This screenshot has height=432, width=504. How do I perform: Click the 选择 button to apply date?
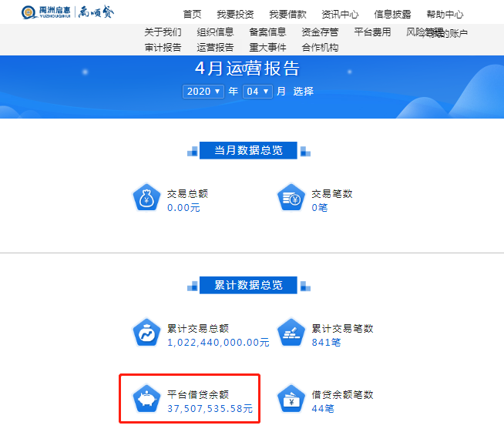click(x=303, y=91)
